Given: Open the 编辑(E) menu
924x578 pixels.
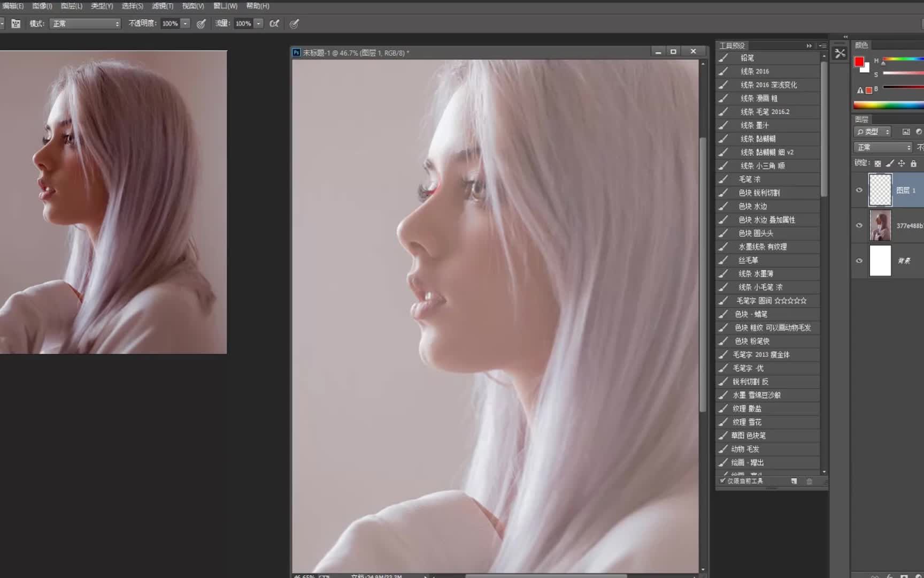Looking at the screenshot, I should [13, 6].
